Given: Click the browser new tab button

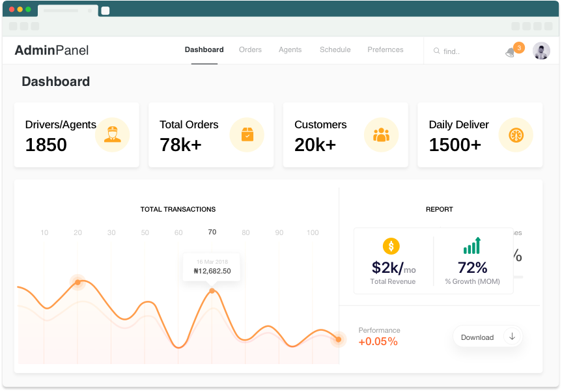Looking at the screenshot, I should coord(105,10).
